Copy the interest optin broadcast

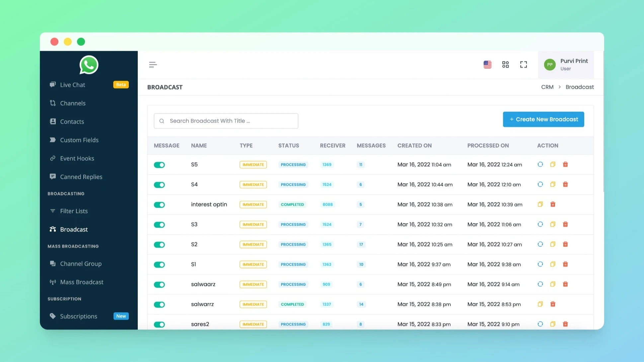point(540,204)
